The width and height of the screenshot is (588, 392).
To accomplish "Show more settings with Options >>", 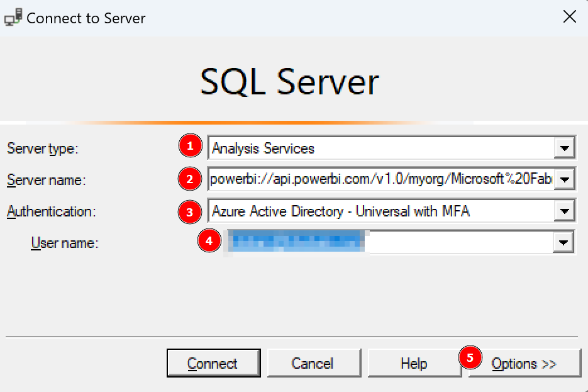I will [x=524, y=364].
